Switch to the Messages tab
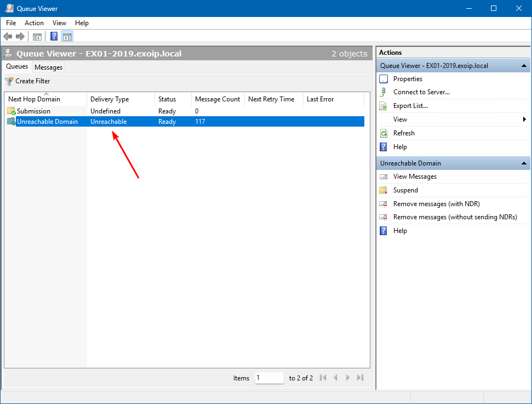This screenshot has width=532, height=404. coord(49,67)
